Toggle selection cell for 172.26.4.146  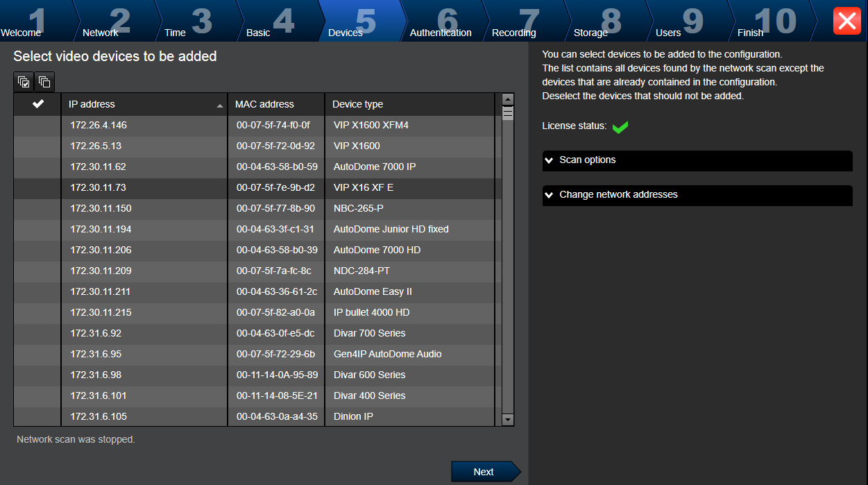pos(37,126)
